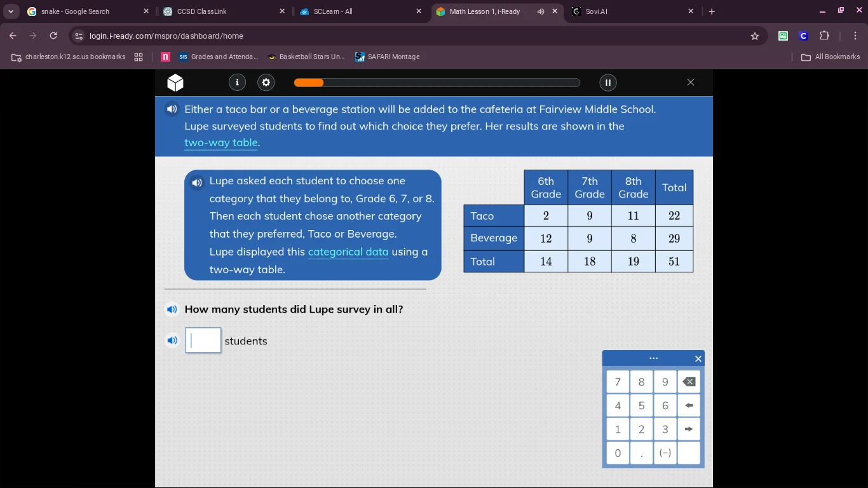Click the i-Ready info icon
This screenshot has height=488, width=868.
click(237, 82)
